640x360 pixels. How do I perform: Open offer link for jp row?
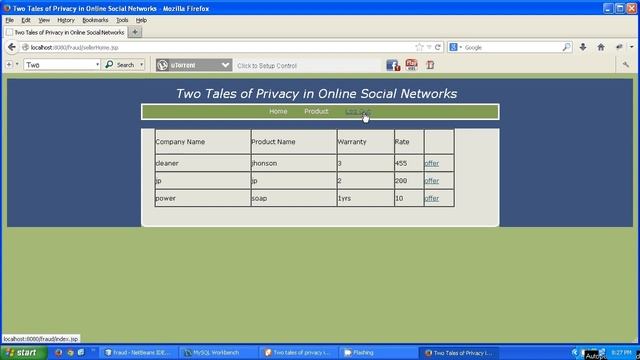point(431,181)
